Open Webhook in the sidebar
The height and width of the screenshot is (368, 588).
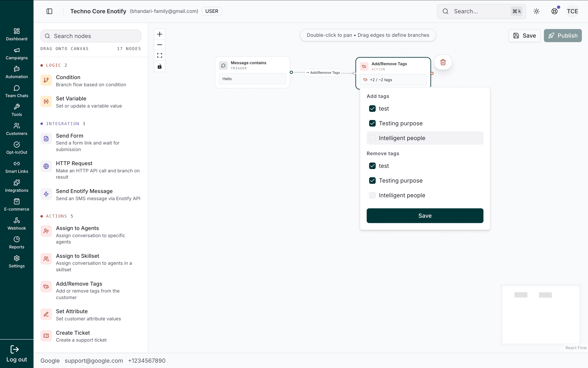click(x=17, y=224)
